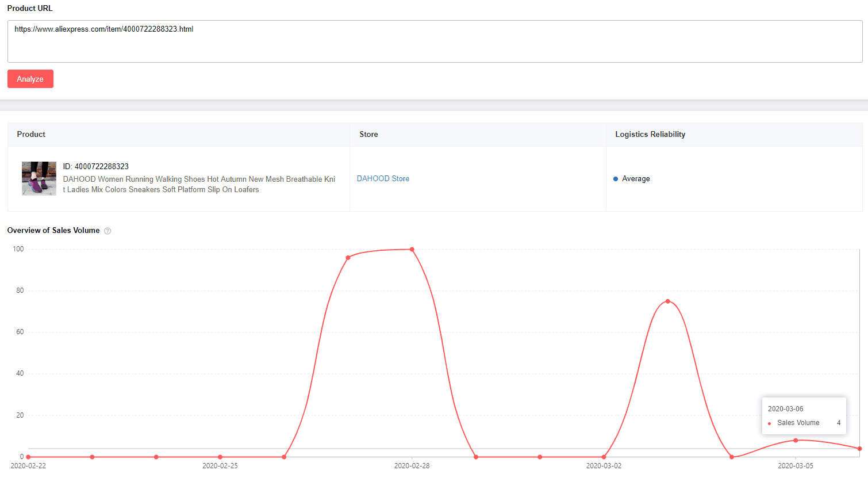This screenshot has height=478, width=868.
Task: Click the data point near 96 sales
Action: click(x=348, y=258)
